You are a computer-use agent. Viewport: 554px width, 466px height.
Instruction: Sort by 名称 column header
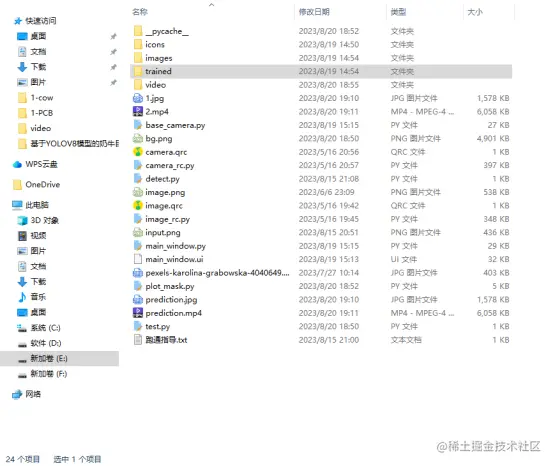coord(140,12)
